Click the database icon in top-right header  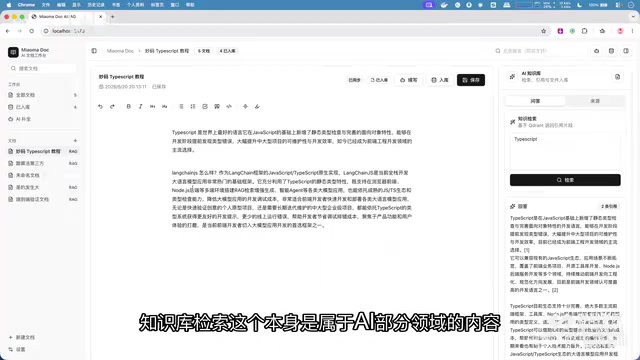click(611, 51)
